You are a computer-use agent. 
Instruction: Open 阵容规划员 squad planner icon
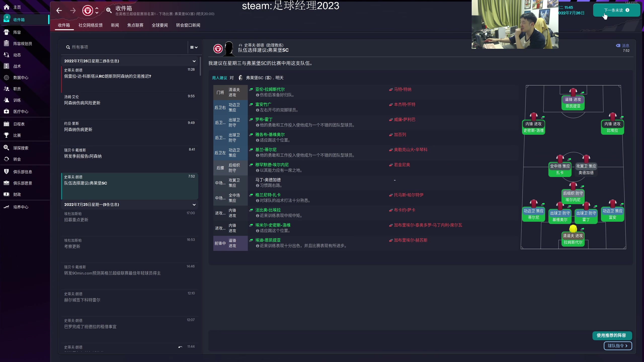tap(7, 43)
